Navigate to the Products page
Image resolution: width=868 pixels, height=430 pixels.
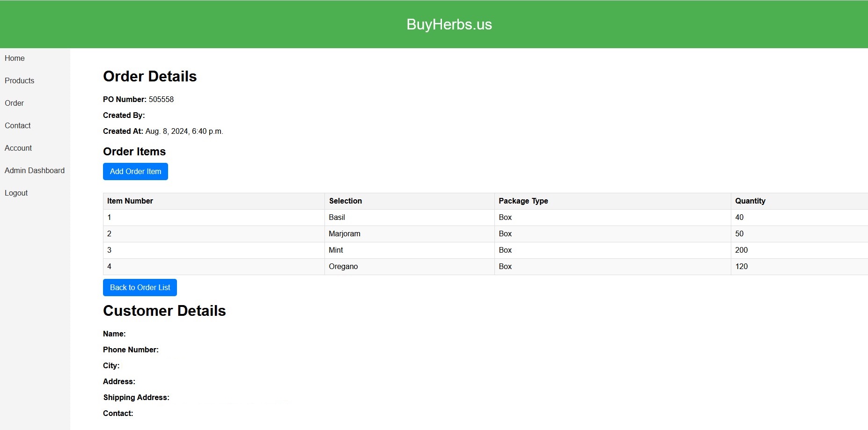19,80
